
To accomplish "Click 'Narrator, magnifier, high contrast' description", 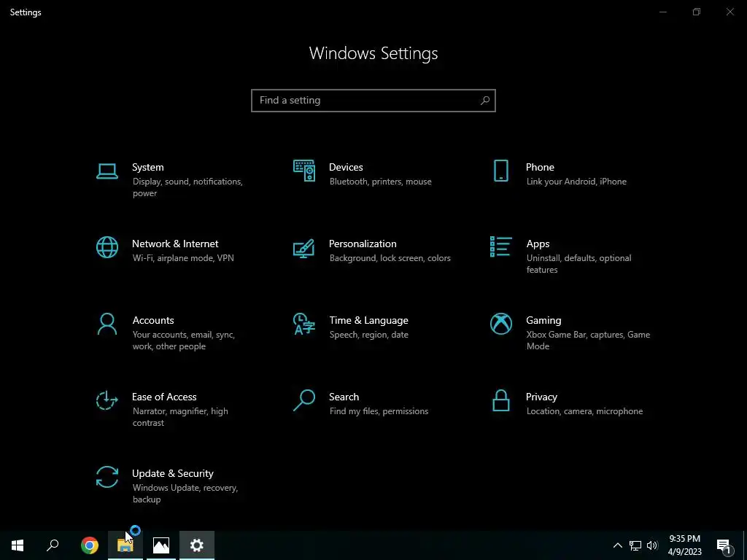I will 180,417.
